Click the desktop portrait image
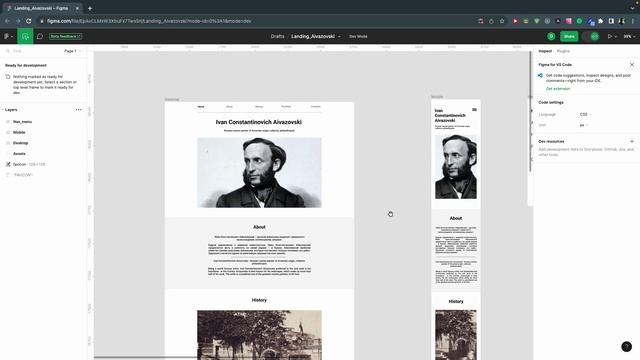Screen dimensions: 640x360 [x=259, y=173]
